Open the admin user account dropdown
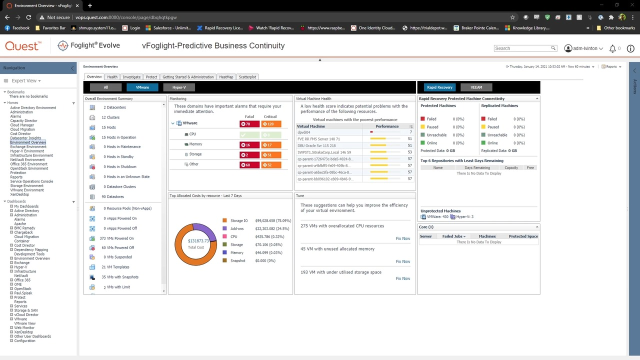The image size is (640, 360). (x=584, y=48)
